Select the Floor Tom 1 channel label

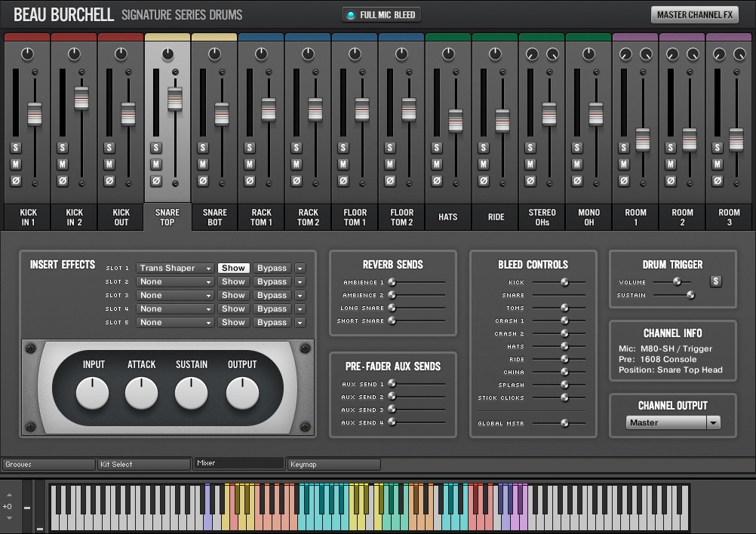[x=355, y=217]
